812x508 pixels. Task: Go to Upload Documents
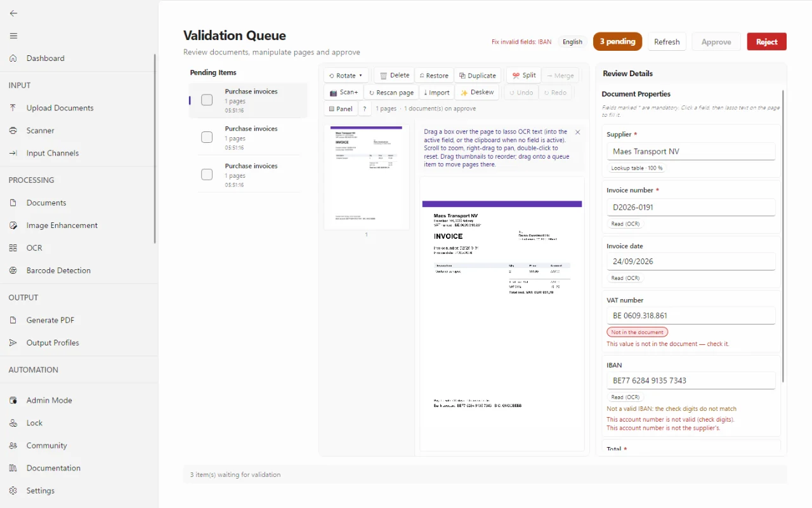coord(60,108)
